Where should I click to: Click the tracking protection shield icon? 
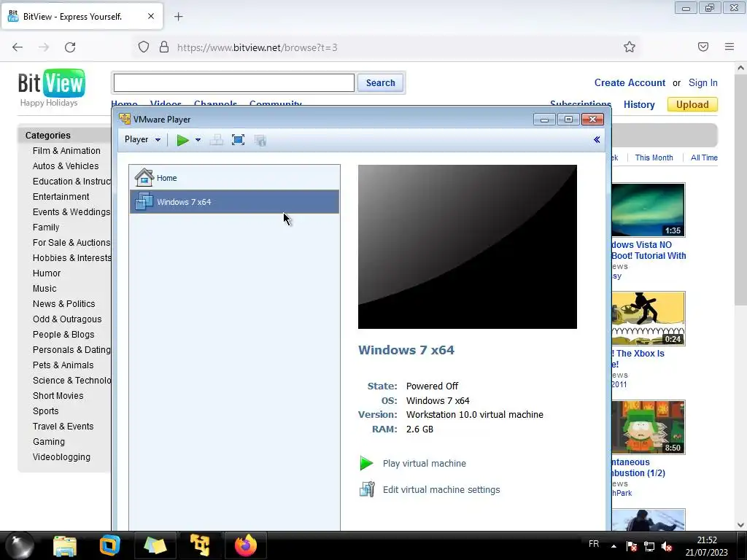coord(144,47)
